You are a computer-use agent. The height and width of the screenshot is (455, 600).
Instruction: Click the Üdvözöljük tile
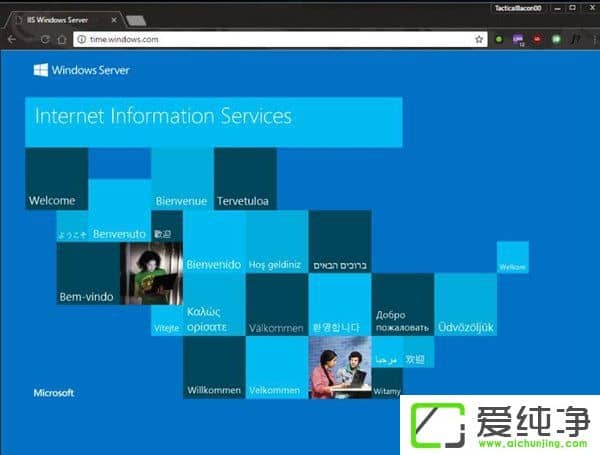point(466,305)
